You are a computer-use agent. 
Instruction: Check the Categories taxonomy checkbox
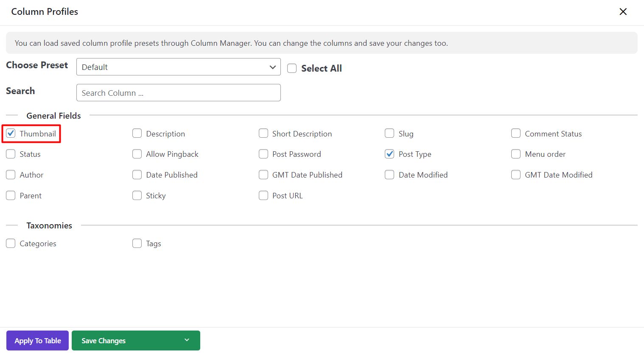(x=11, y=243)
